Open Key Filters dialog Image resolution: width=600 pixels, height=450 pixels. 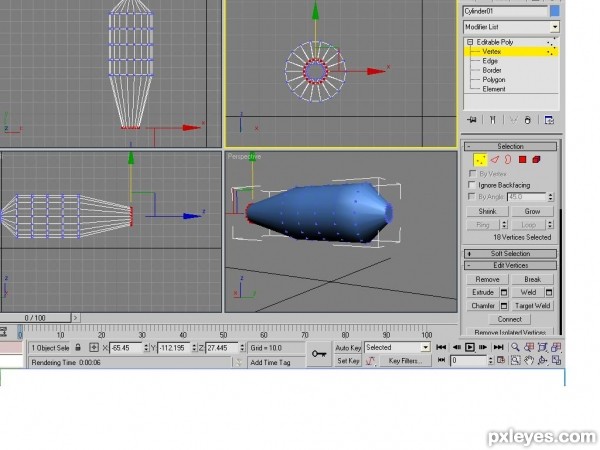(x=405, y=360)
